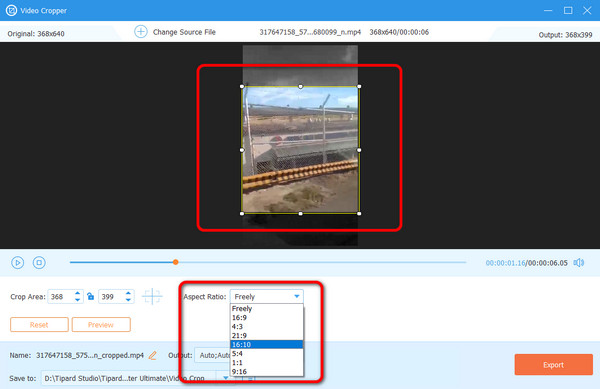Viewport: 600px width, 389px height.
Task: Click the Export button
Action: [x=553, y=365]
